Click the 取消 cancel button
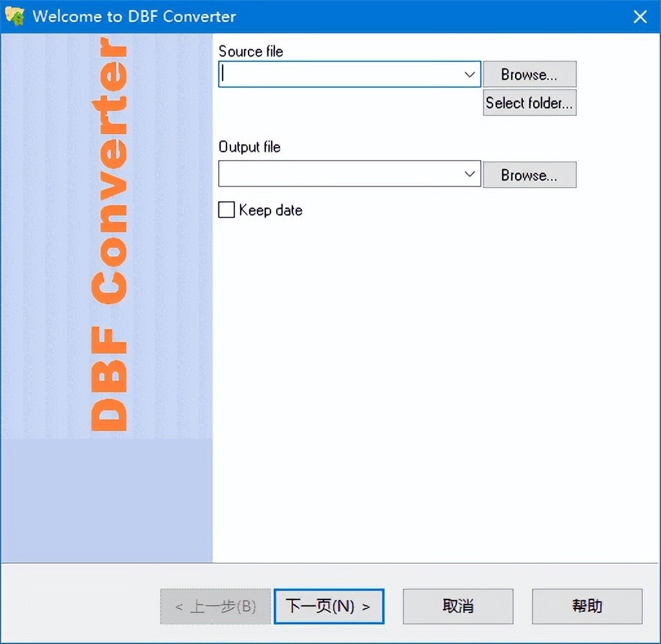 click(458, 606)
